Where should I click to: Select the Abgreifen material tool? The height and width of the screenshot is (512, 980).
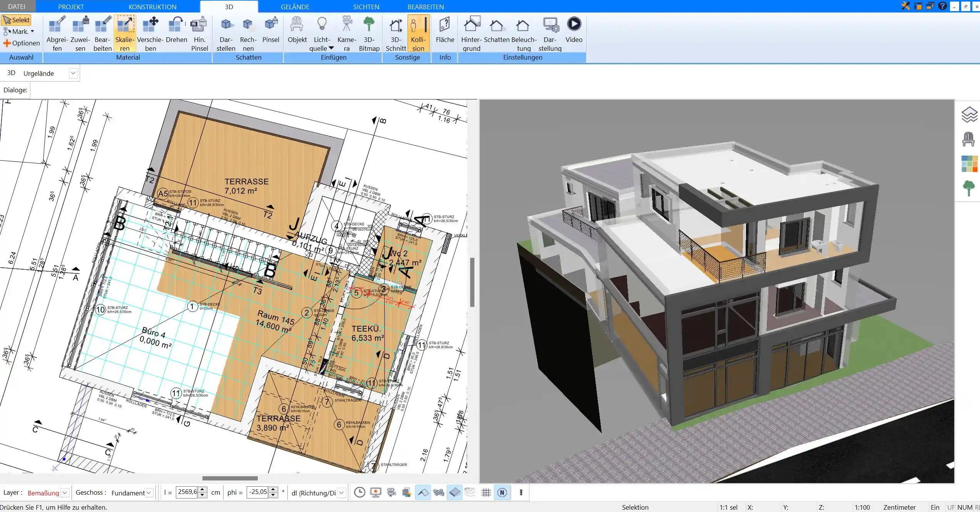[57, 33]
